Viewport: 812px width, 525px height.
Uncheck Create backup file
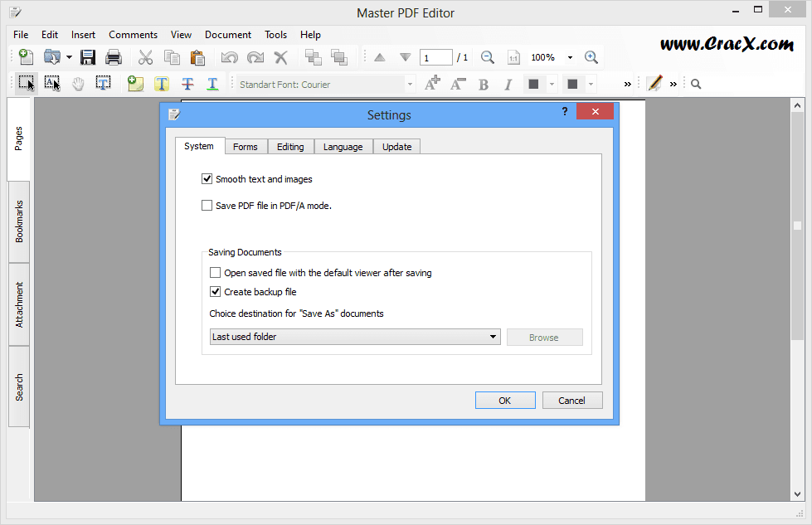pos(215,291)
